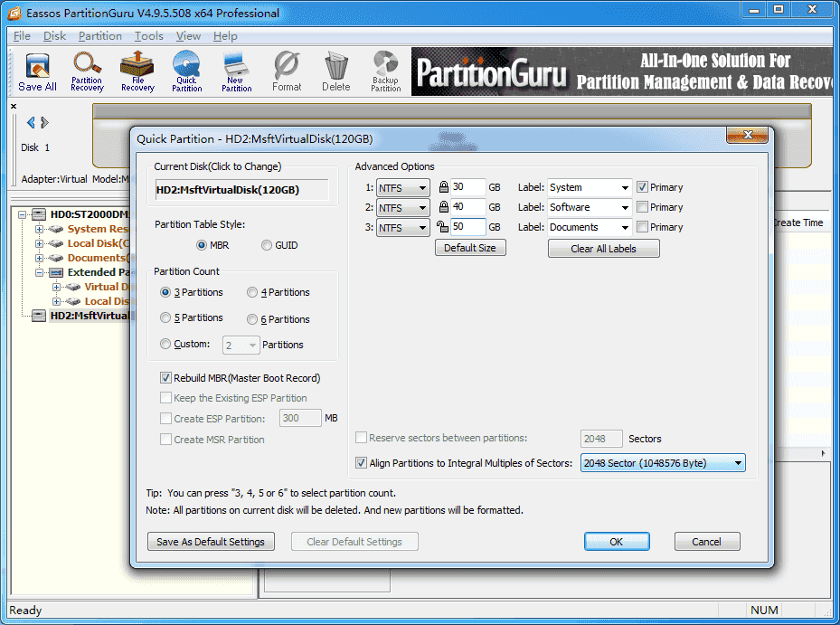Select the Local Disk(C partition in tree
Viewport: 840px width, 625px height.
[x=98, y=243]
